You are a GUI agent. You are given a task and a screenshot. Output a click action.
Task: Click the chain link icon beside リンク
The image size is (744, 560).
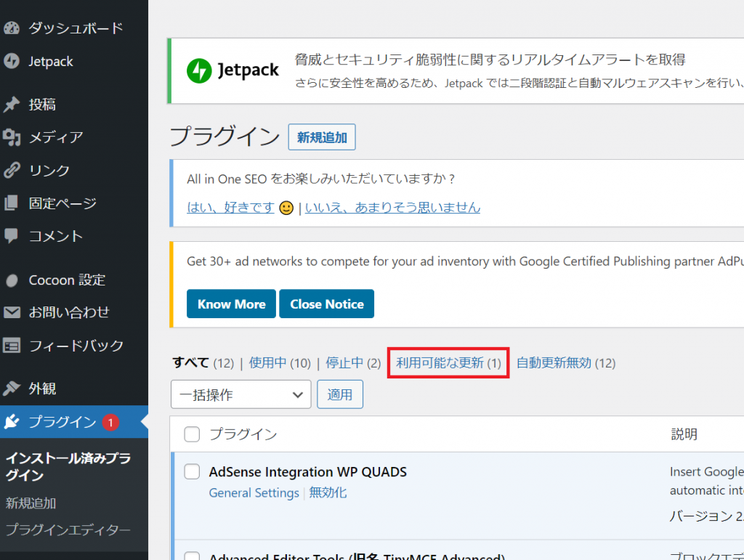12,170
